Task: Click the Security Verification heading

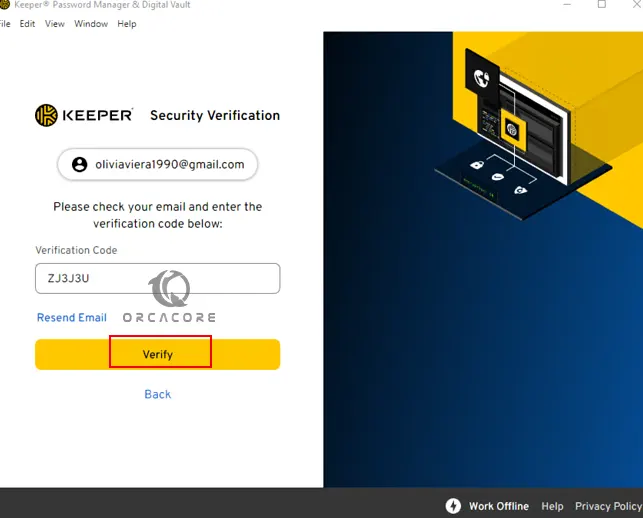Action: [x=215, y=115]
